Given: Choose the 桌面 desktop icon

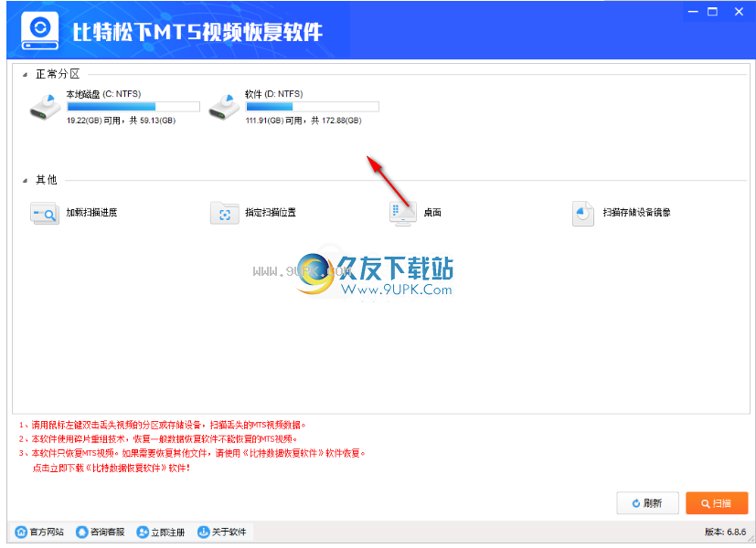Looking at the screenshot, I should (x=402, y=214).
